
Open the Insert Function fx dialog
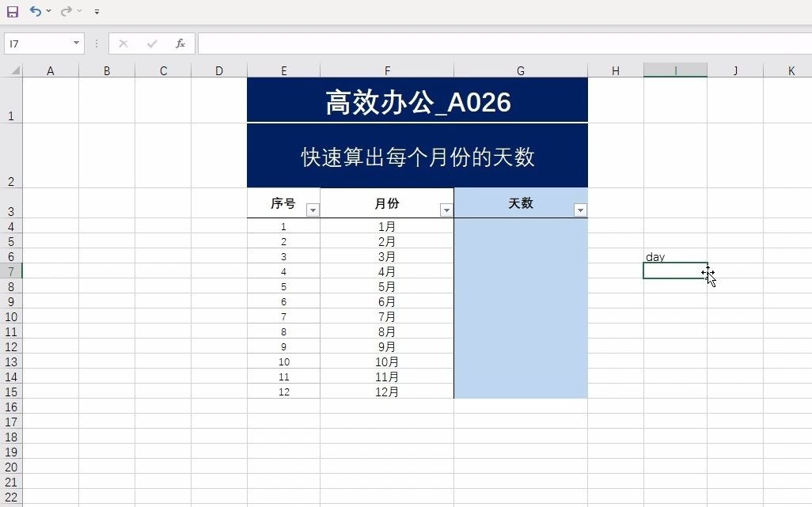pos(180,44)
